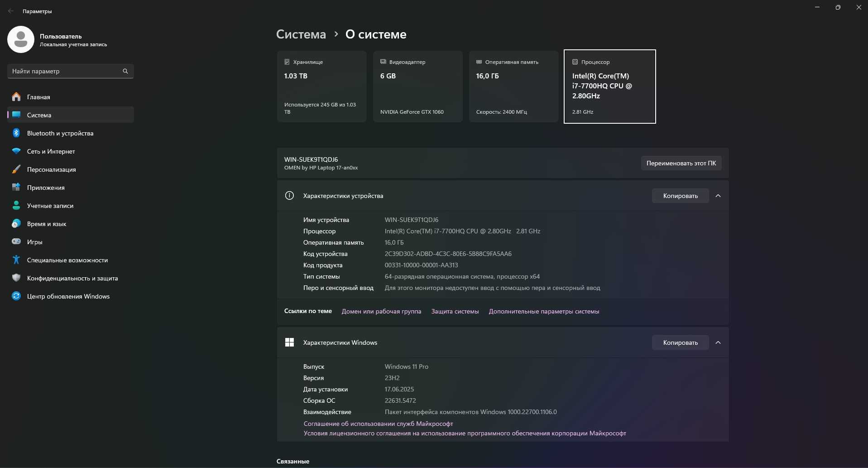Click the Bluetooth icon in the sidebar
Image resolution: width=868 pixels, height=468 pixels.
(x=16, y=133)
